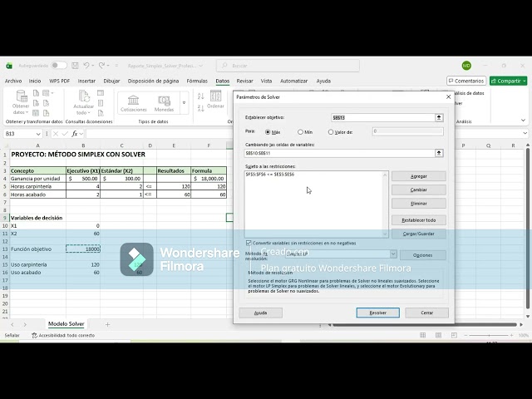Select cell B13 with value 18000

83,249
